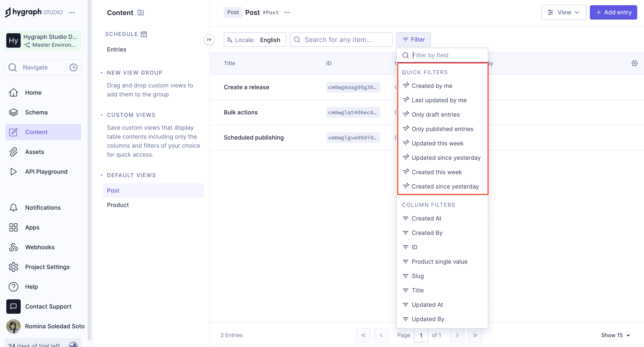Open API Playground from the sidebar
644x347 pixels.
point(46,171)
